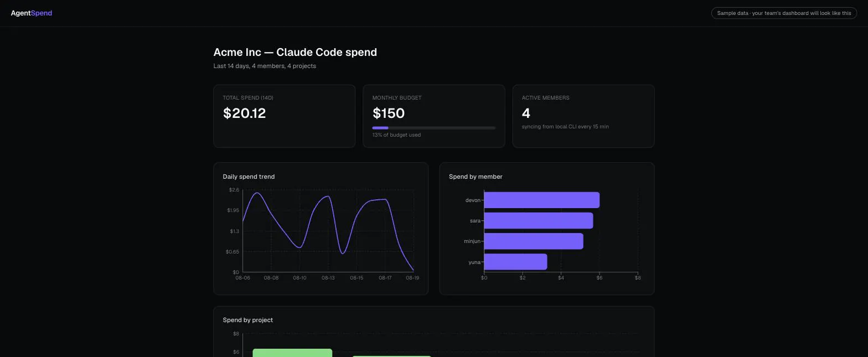Click the $20.12 total spend value
Image resolution: width=868 pixels, height=357 pixels.
(244, 113)
